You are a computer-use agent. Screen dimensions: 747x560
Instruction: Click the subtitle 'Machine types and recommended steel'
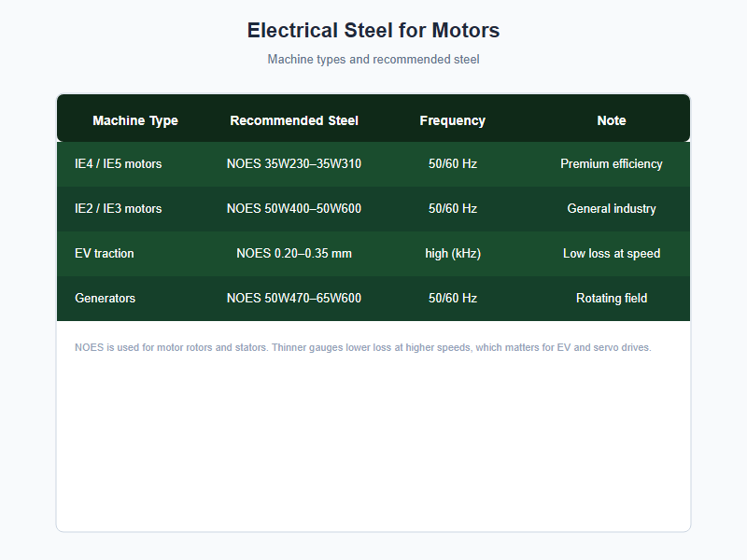(373, 60)
